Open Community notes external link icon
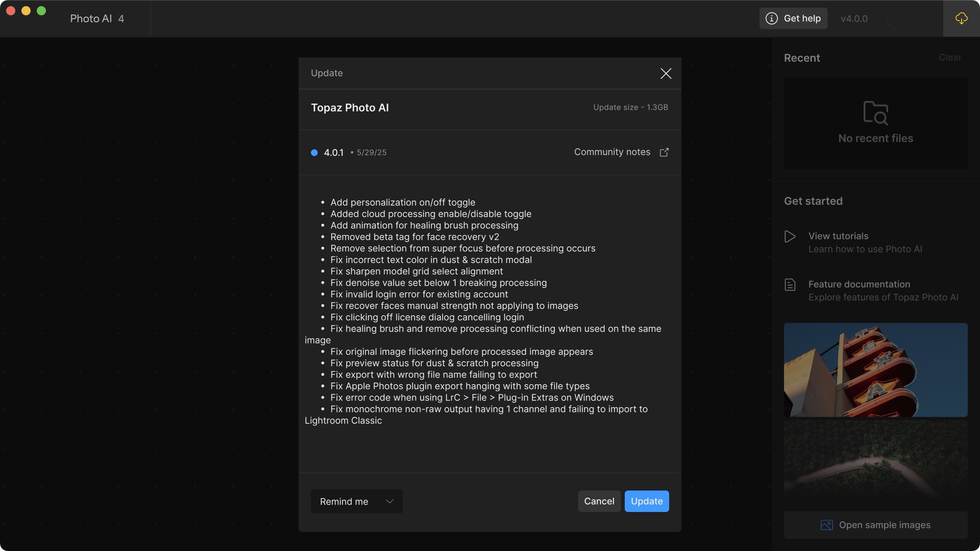 coord(664,152)
